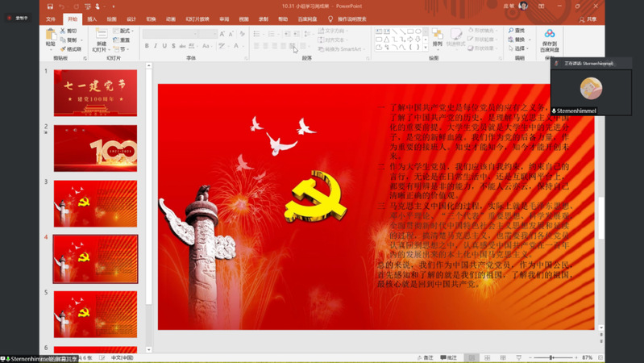This screenshot has width=644, height=363.
Task: Clear all formatting eraser icon
Action: click(243, 34)
